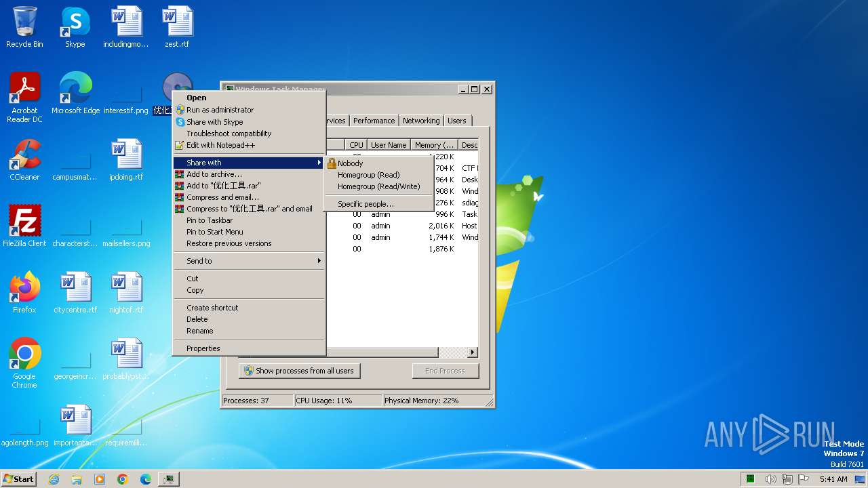
Task: Launch Acrobat Reader DC shortcut
Action: (24, 98)
